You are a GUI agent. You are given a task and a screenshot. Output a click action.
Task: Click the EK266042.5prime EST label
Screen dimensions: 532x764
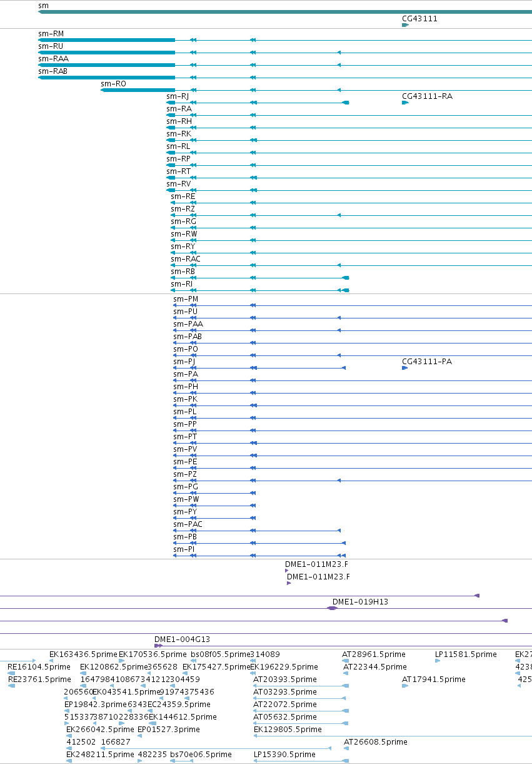(100, 730)
